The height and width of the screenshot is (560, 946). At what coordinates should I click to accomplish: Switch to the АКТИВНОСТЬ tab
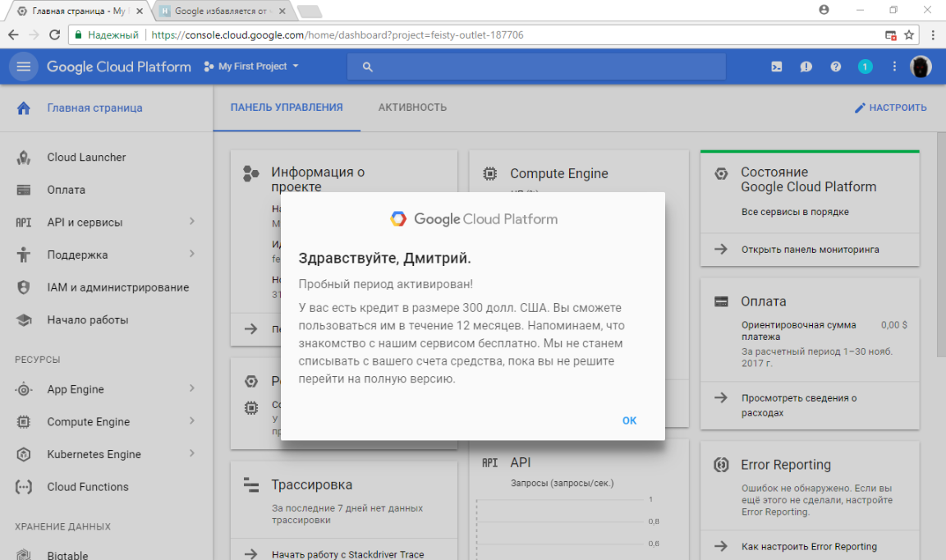pyautogui.click(x=413, y=108)
